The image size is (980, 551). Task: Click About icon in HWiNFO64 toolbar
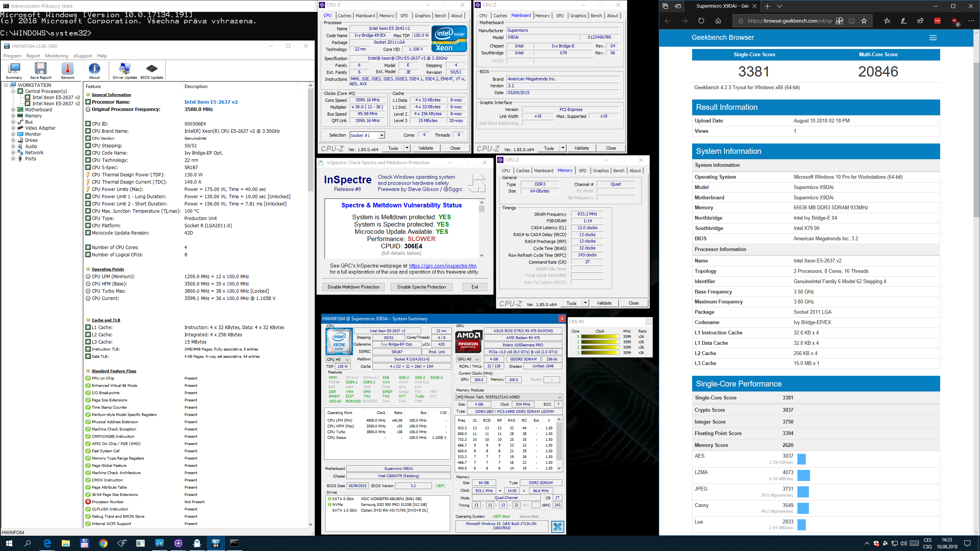[x=94, y=71]
